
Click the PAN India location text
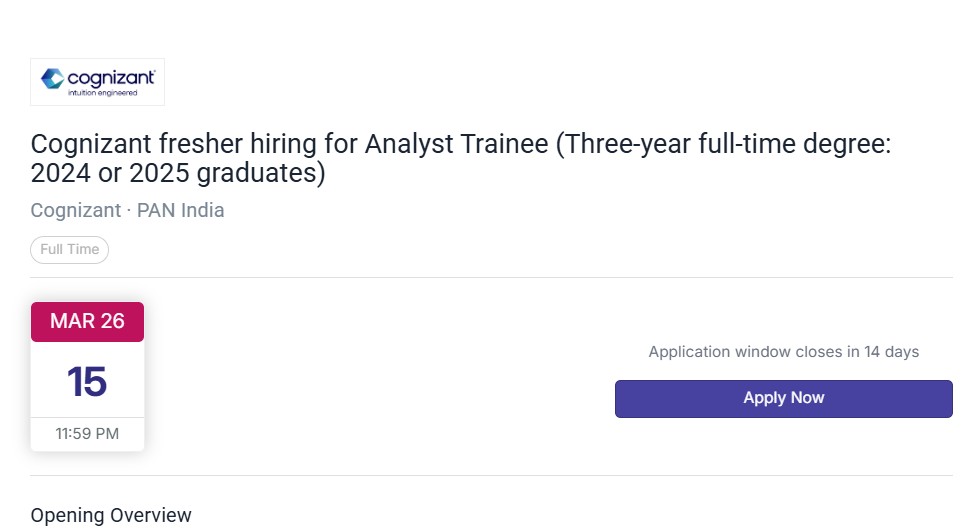pos(181,210)
